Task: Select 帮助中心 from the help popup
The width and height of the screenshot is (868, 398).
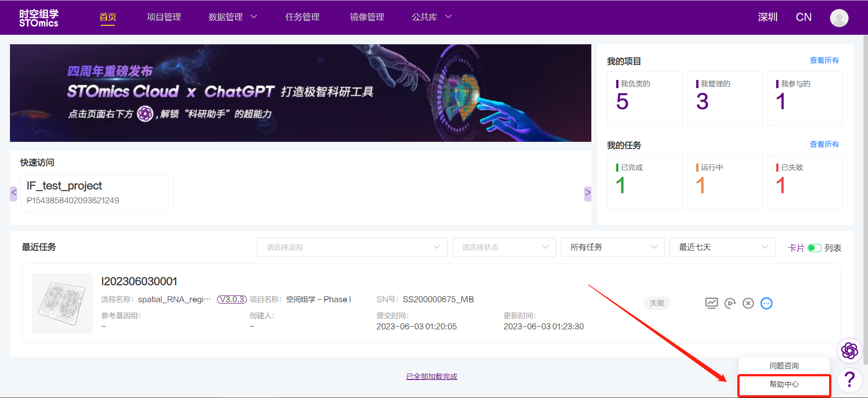Action: pyautogui.click(x=784, y=384)
